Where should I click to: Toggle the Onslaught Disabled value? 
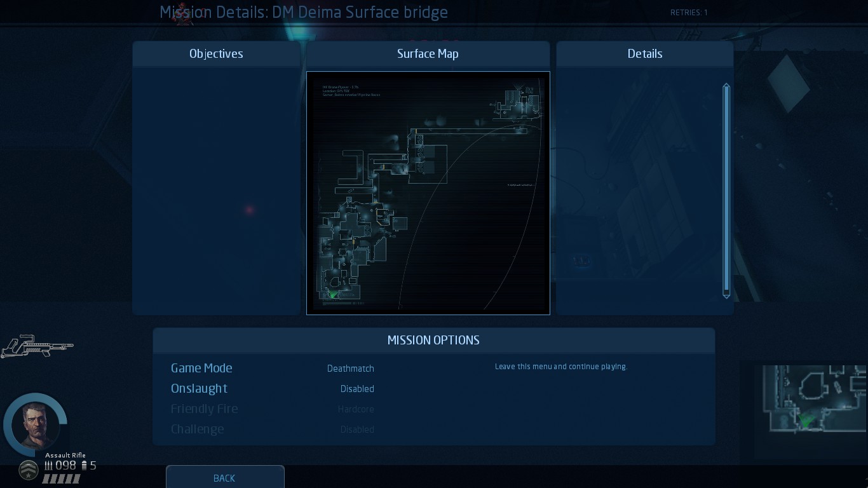[357, 389]
